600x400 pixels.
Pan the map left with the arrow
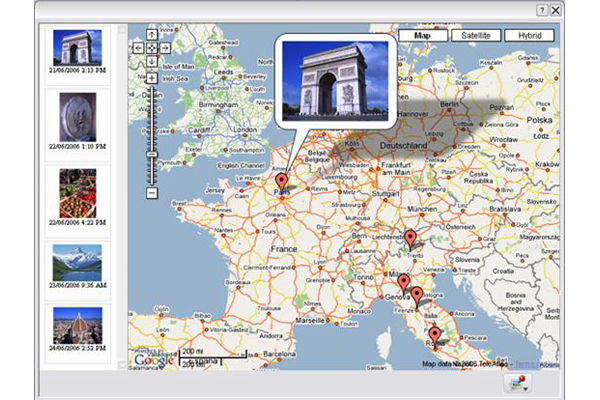coord(139,48)
